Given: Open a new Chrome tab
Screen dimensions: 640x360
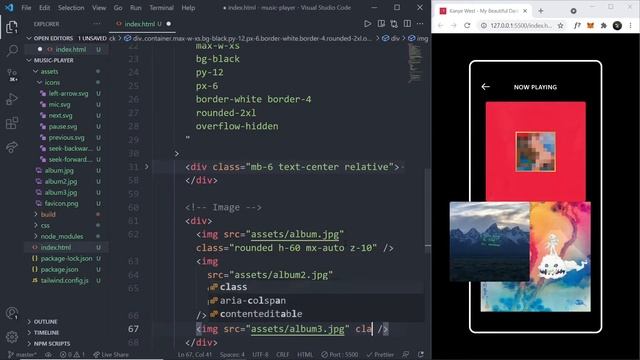Looking at the screenshot, I should coord(541,11).
